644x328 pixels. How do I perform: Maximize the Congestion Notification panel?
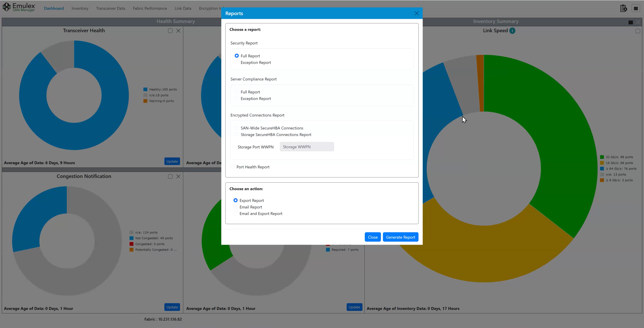(170, 176)
